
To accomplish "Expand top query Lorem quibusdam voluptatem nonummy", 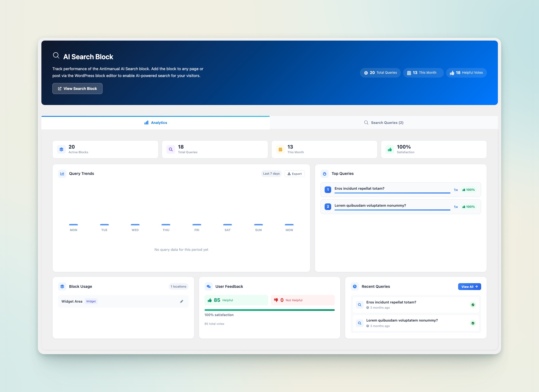I will 401,206.
